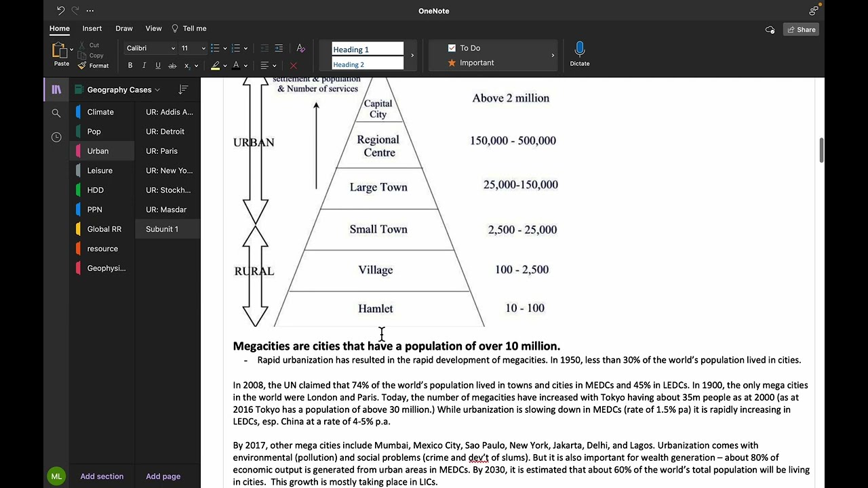Tick the To Do tag checkbox

(x=452, y=48)
